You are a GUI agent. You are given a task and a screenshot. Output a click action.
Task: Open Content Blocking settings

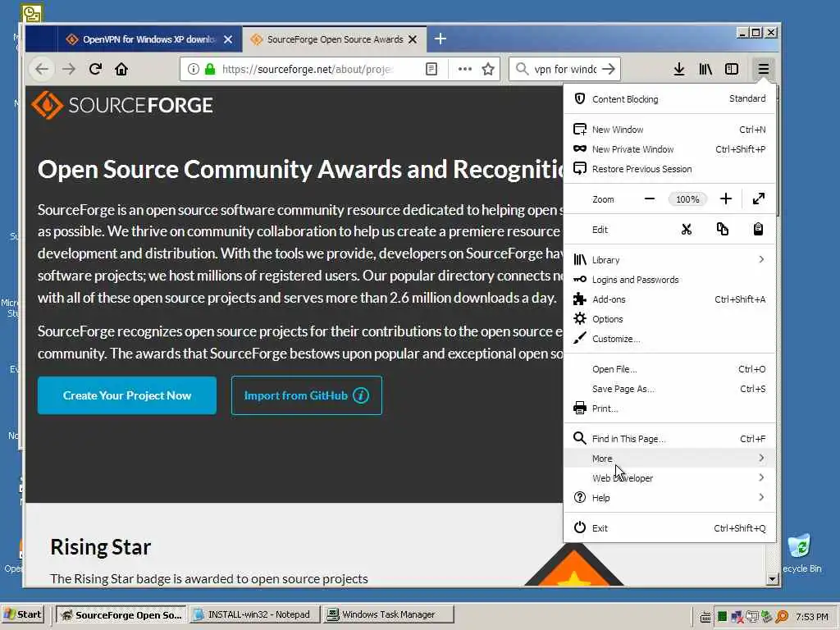point(669,99)
